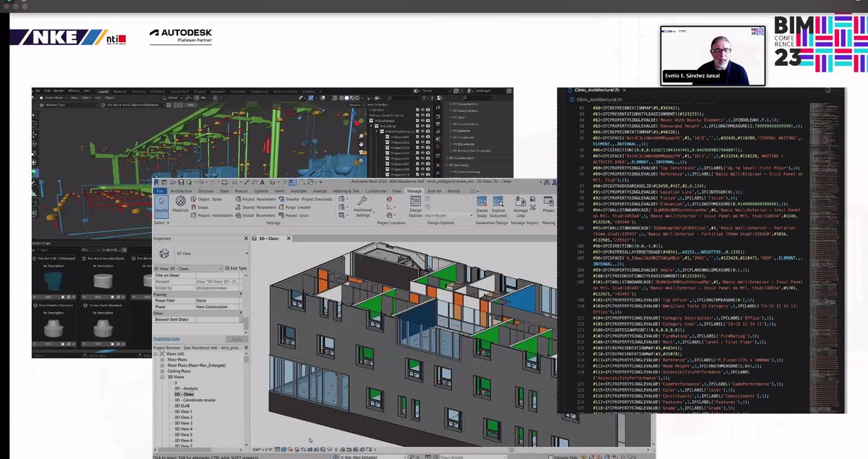Click Transfer Project Standards in Revit
Screen dimensions: 868x459
tap(305, 200)
